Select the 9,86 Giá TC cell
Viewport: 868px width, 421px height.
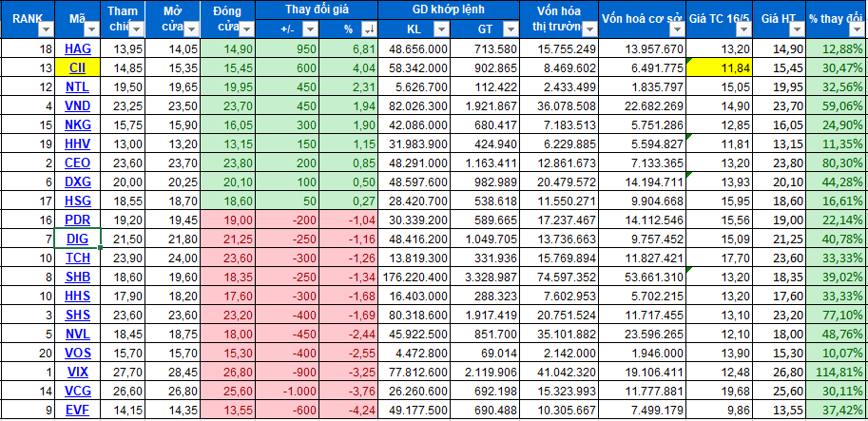(x=718, y=411)
